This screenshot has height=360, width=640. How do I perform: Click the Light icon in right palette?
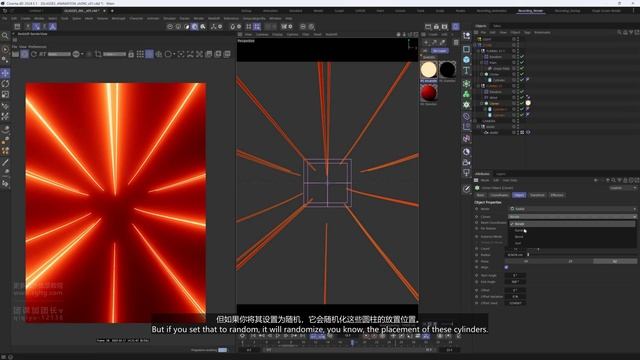click(x=467, y=173)
